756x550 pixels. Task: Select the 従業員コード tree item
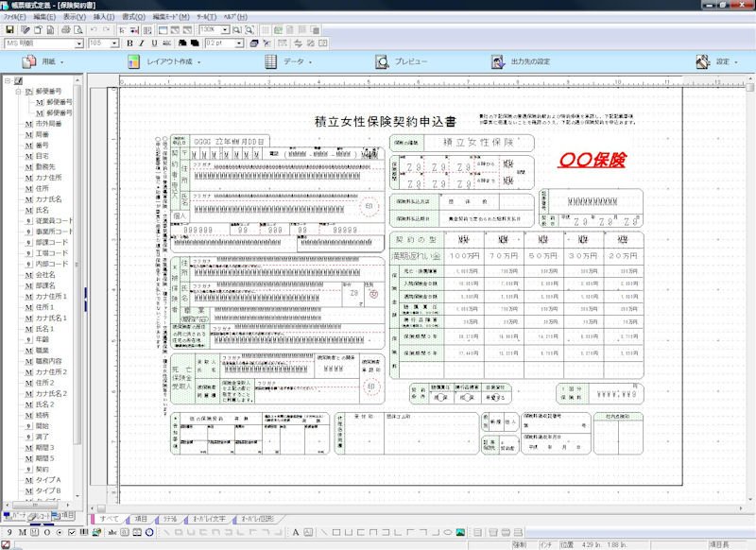tap(54, 220)
